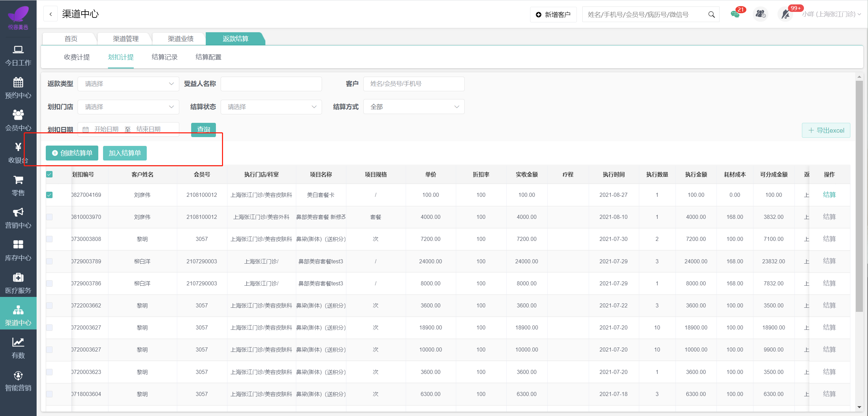Image resolution: width=868 pixels, height=416 pixels.
Task: Open 预约中心 calendar icon
Action: (x=18, y=82)
